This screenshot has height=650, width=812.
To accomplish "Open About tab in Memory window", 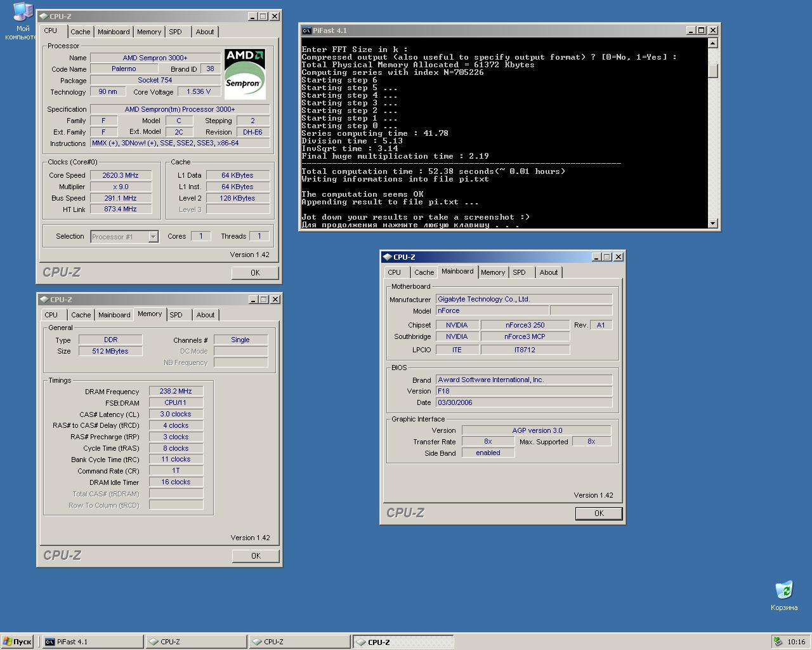I will 206,315.
